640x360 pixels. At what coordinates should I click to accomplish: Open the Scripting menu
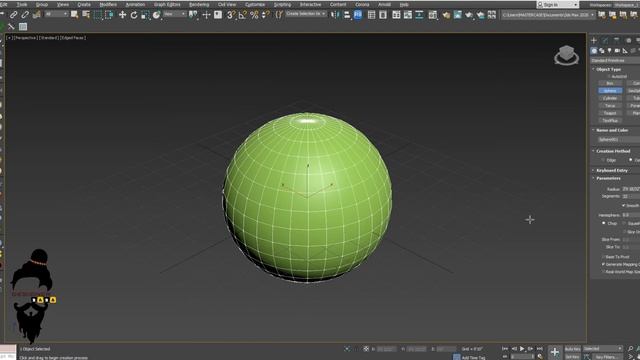(282, 4)
